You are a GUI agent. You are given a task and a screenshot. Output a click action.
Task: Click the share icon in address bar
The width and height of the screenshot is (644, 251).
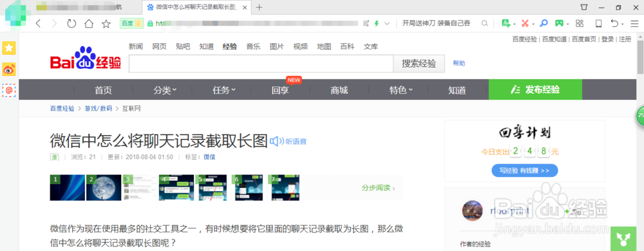[x=366, y=24]
